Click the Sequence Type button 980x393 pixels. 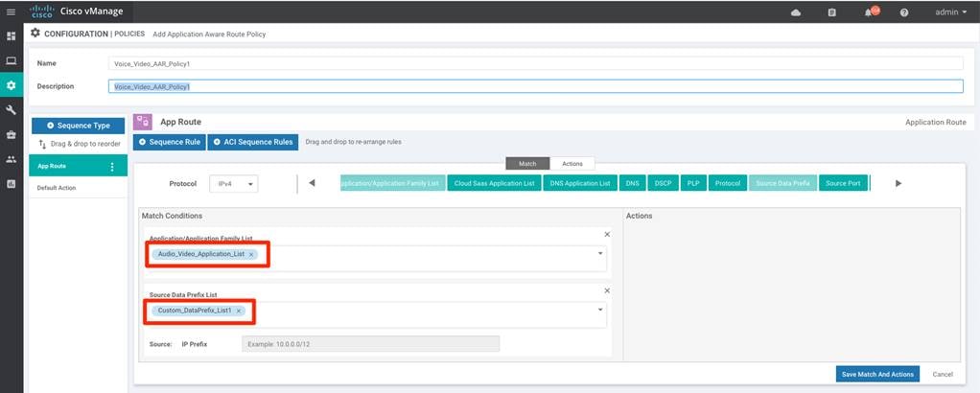pyautogui.click(x=78, y=126)
